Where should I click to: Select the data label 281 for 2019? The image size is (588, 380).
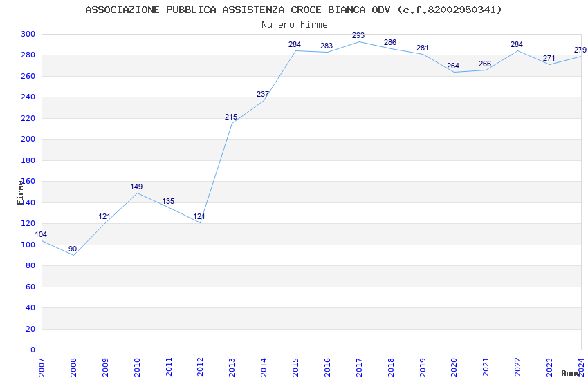[423, 48]
